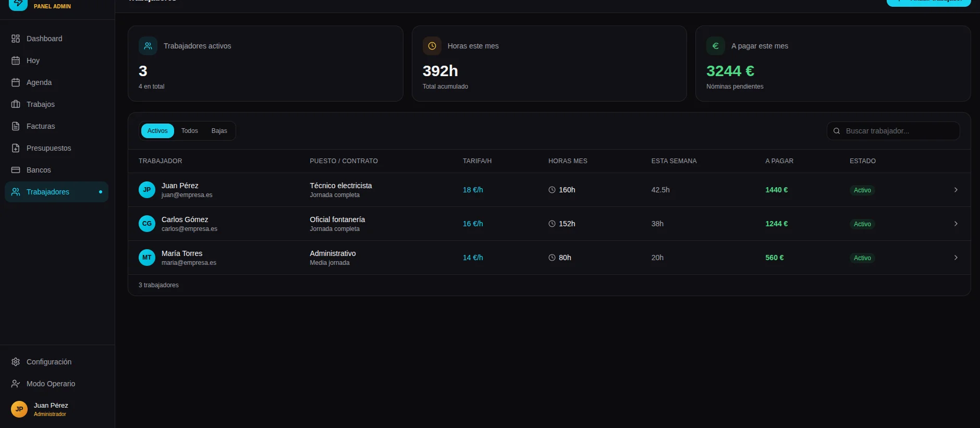Screen dimensions: 980x428
Task: Click the CG avatar circle for Carlos Gómez
Action: pyautogui.click(x=147, y=224)
